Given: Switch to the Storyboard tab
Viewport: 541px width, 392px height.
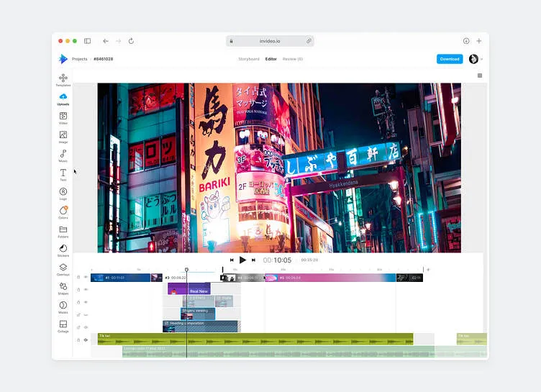Looking at the screenshot, I should pyautogui.click(x=249, y=59).
